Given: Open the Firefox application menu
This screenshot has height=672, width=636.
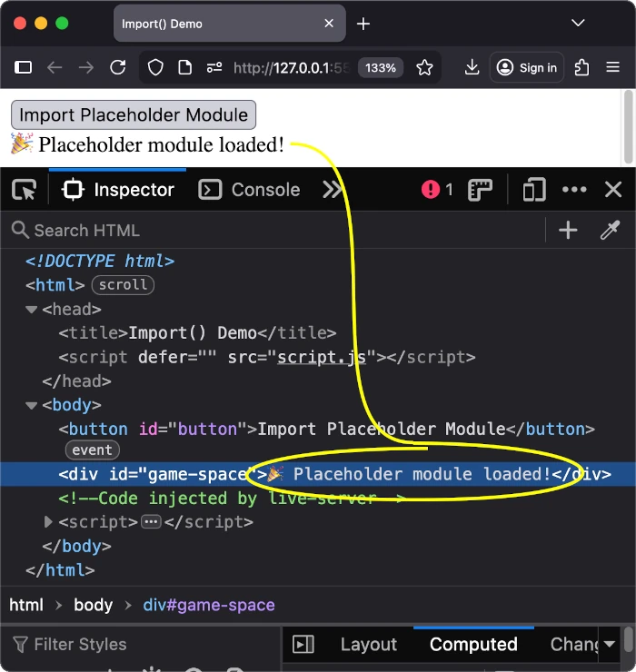Looking at the screenshot, I should coord(613,68).
